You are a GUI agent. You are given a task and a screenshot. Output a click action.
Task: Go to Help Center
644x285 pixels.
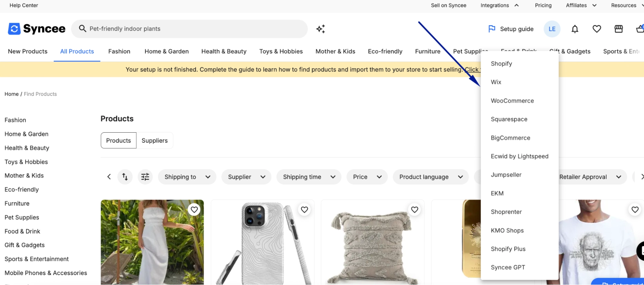pyautogui.click(x=24, y=5)
